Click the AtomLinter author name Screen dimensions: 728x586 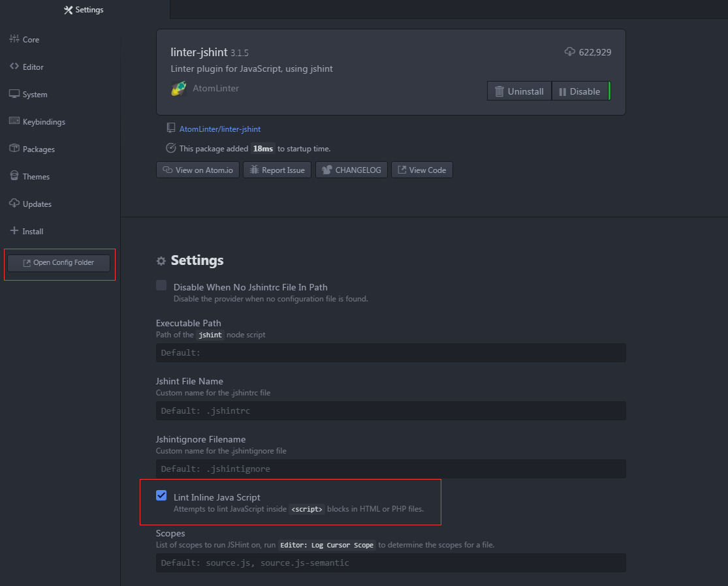[216, 88]
